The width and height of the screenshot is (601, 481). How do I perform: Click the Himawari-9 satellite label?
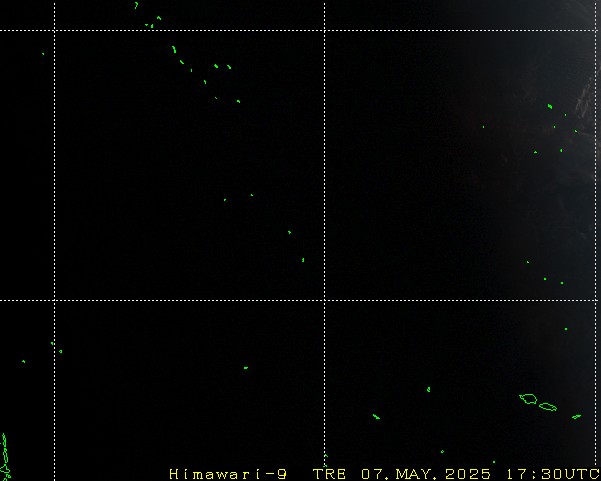(228, 474)
